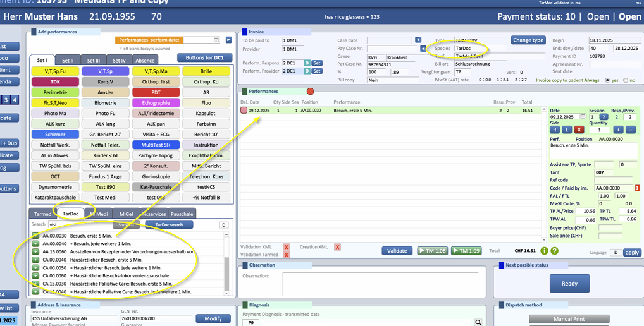Switch to the Tarmed catalog tab
This screenshot has height=326, width=644.
point(43,214)
